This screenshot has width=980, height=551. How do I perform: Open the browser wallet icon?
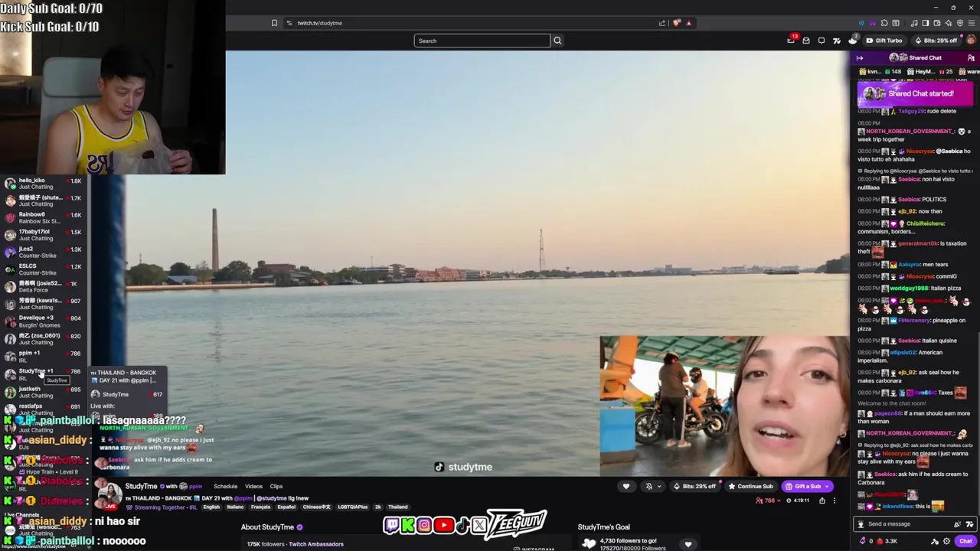937,23
